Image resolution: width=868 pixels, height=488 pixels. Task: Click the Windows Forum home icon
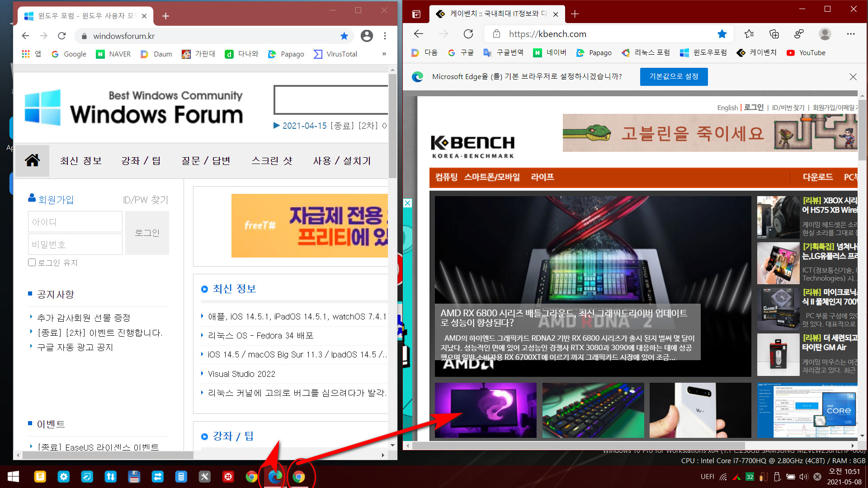(32, 160)
